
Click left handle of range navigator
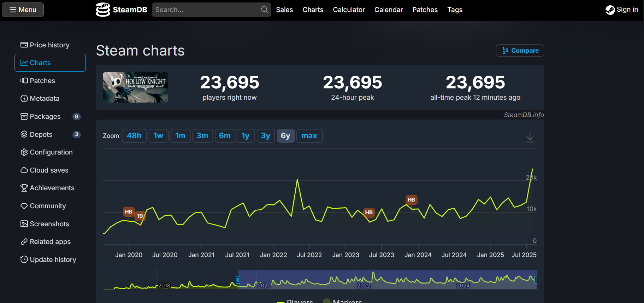(x=238, y=280)
